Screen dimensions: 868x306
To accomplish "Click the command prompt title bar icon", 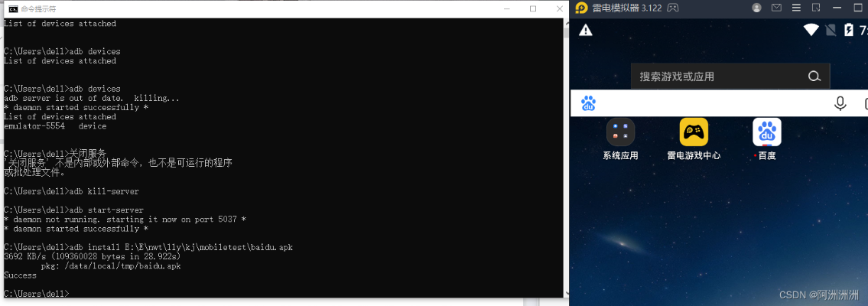I will pyautogui.click(x=11, y=8).
